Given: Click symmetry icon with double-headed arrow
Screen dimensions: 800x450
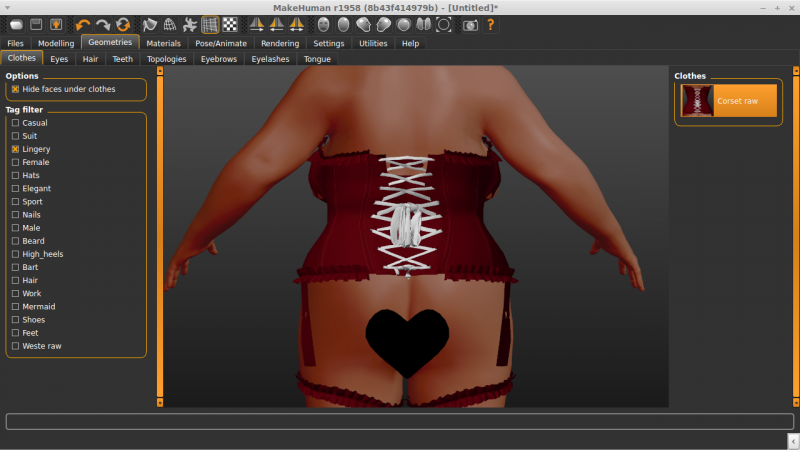Looking at the screenshot, I should click(x=296, y=24).
